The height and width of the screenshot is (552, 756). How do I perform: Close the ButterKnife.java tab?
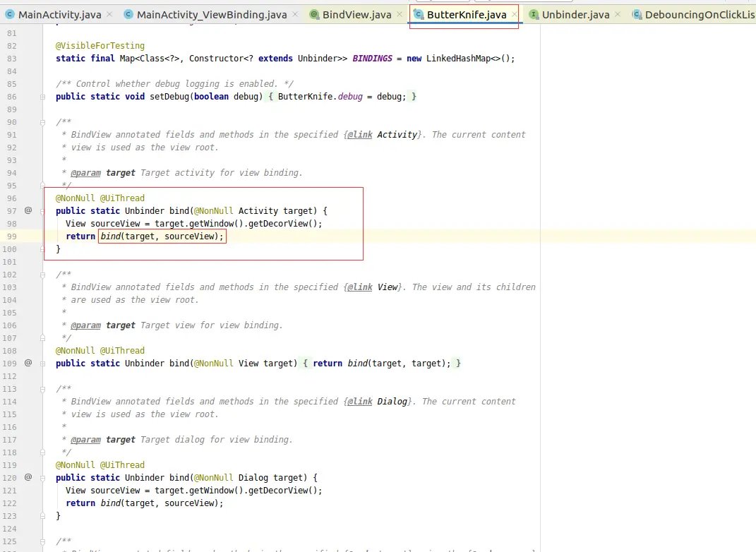pyautogui.click(x=515, y=14)
